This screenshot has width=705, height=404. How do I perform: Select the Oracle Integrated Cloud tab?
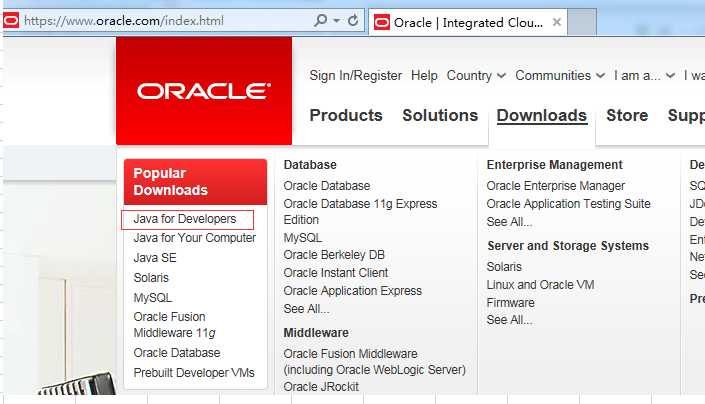468,22
